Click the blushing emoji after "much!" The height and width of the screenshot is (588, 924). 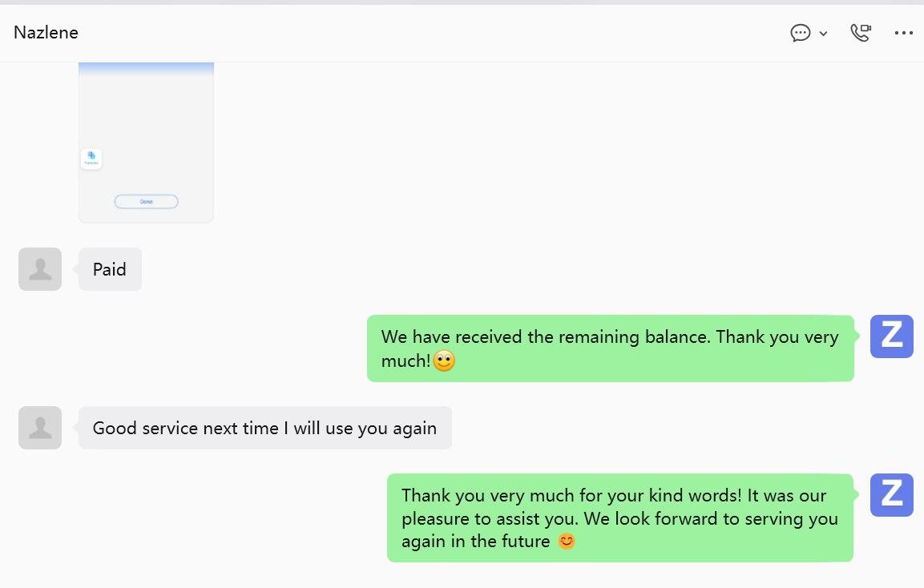pyautogui.click(x=444, y=361)
